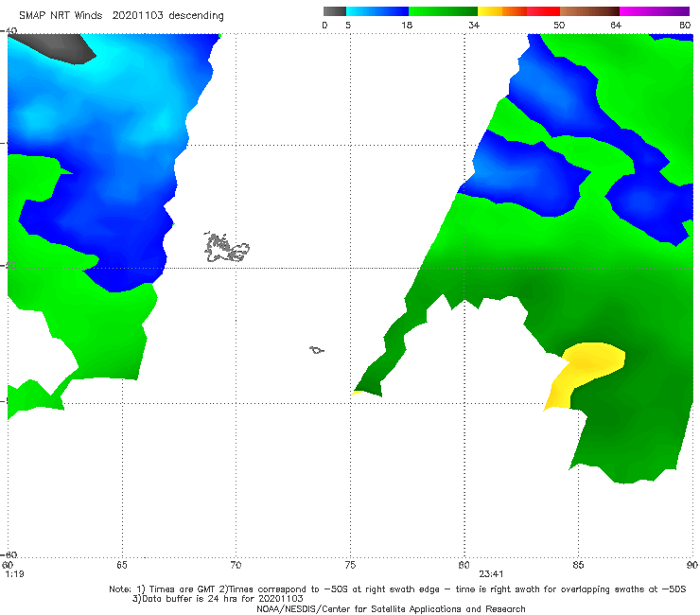Image resolution: width=700 pixels, height=615 pixels.
Task: Click the color bar label '34'
Action: (474, 26)
